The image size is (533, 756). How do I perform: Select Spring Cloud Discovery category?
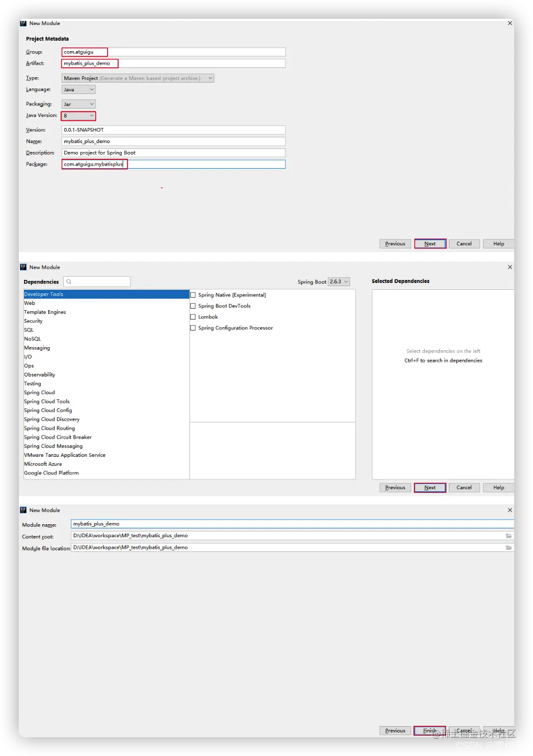click(x=106, y=419)
